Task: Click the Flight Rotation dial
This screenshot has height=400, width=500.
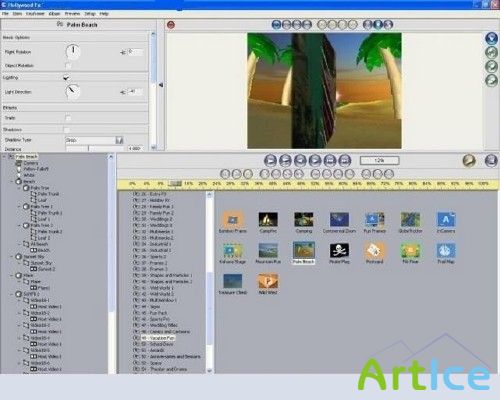Action: coord(73,52)
